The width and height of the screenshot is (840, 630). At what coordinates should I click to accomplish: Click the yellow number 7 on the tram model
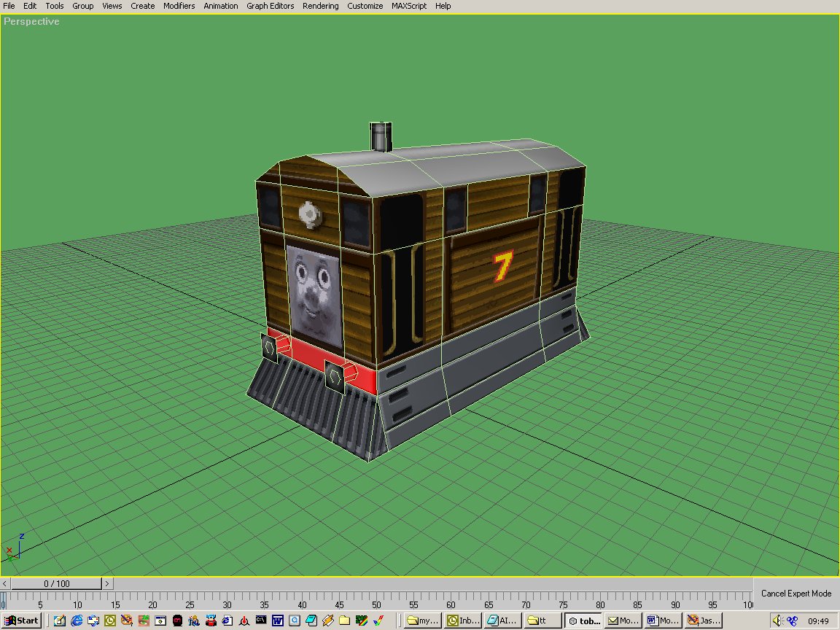[502, 266]
